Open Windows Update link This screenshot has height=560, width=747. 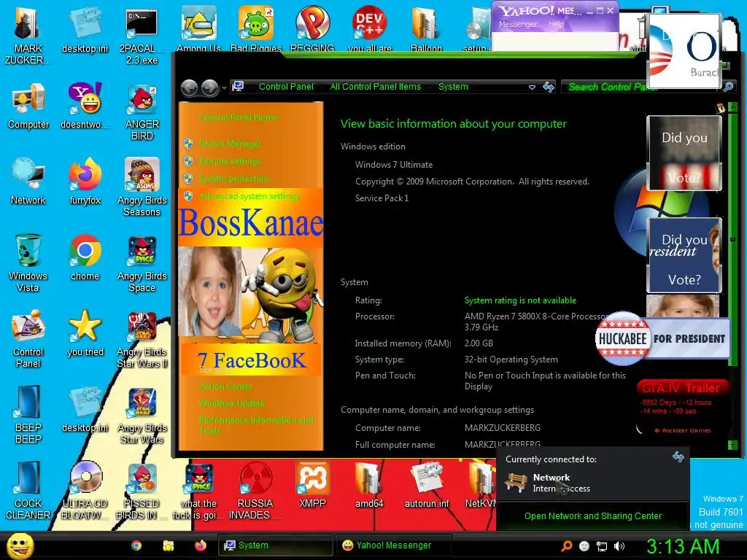[231, 403]
